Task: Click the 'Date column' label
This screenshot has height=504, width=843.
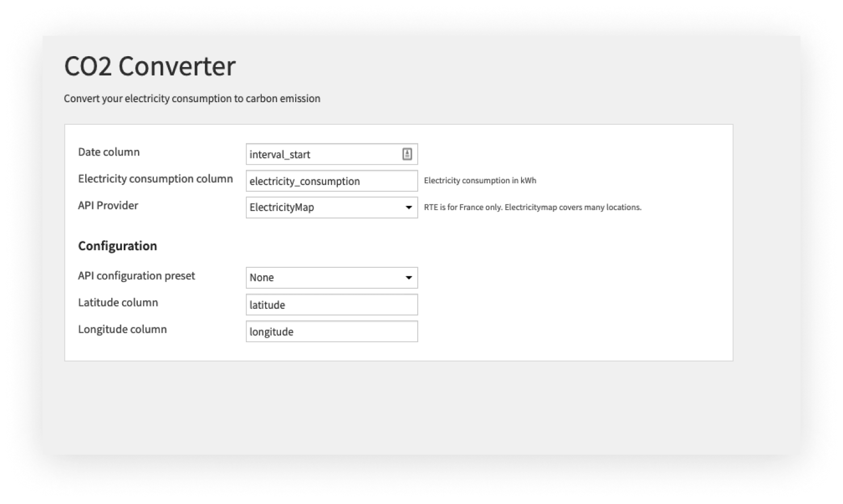Action: 109,152
